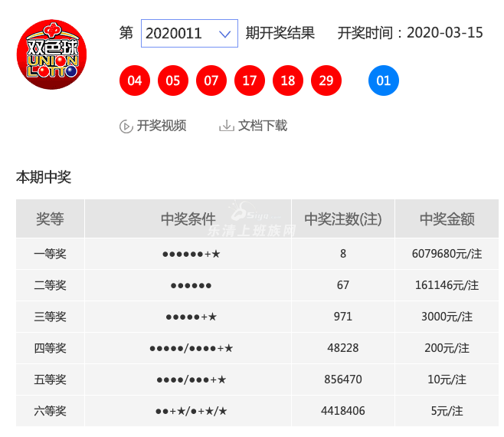
Task: Select red ball number 04
Action: pos(135,80)
